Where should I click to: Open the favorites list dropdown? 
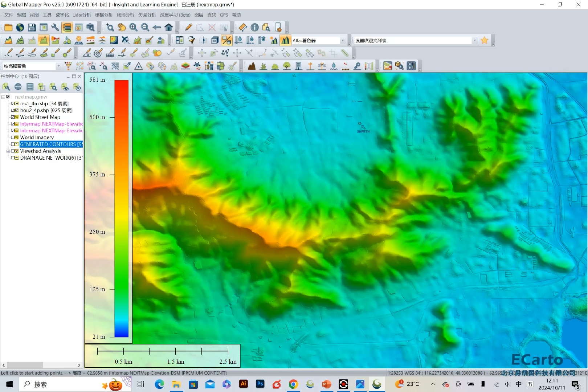click(x=475, y=41)
